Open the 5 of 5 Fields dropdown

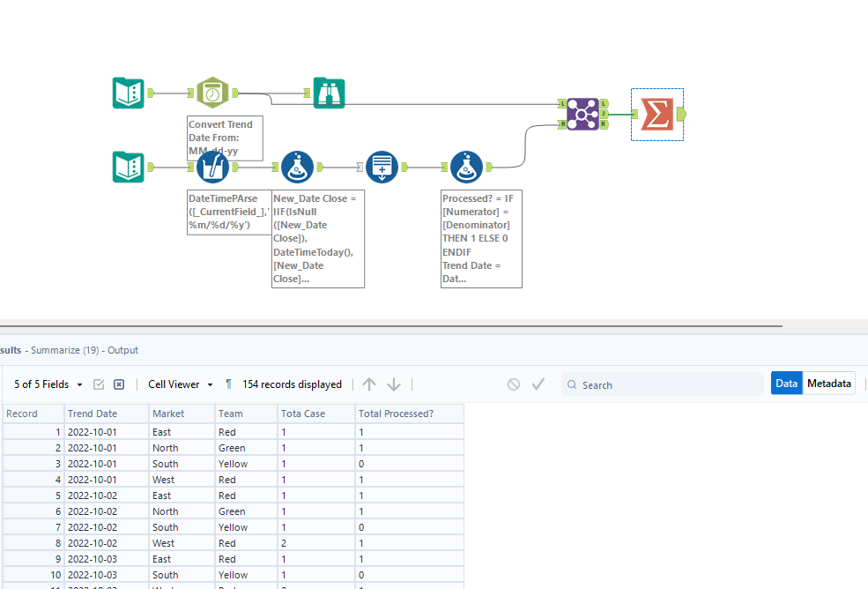[48, 384]
